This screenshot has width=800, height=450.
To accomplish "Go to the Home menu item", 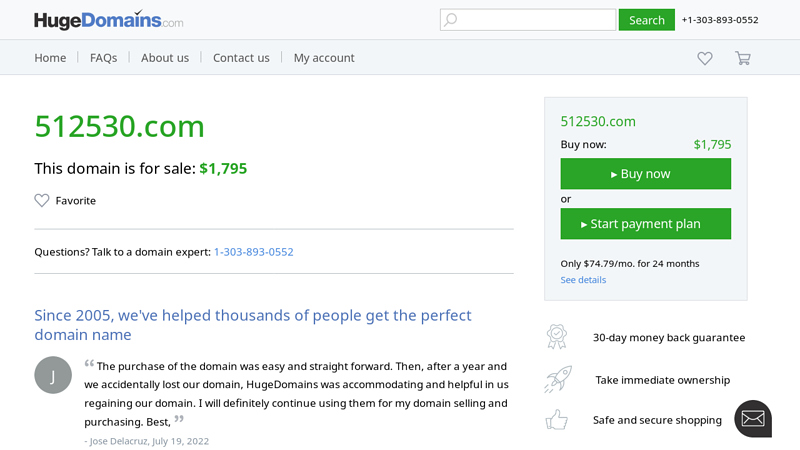I will click(x=50, y=58).
